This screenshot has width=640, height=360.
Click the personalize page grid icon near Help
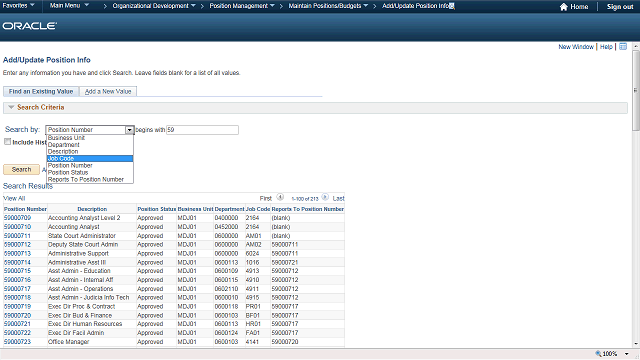point(623,47)
